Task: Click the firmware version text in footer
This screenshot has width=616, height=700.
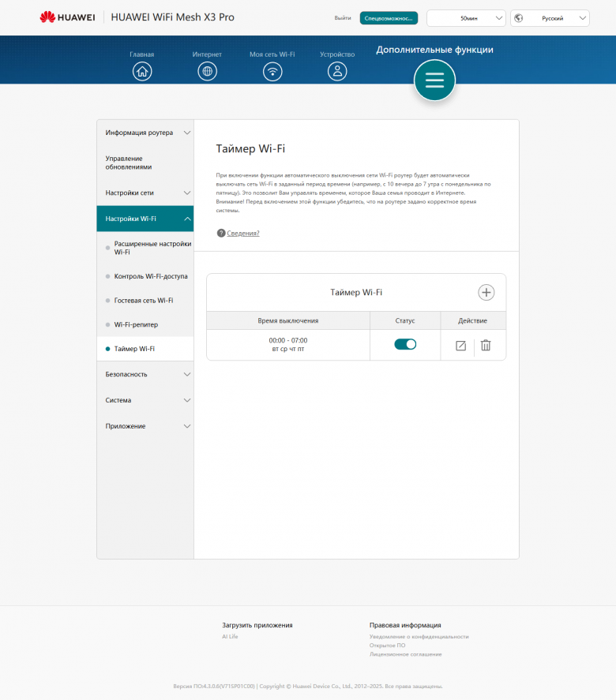Action: (x=214, y=686)
